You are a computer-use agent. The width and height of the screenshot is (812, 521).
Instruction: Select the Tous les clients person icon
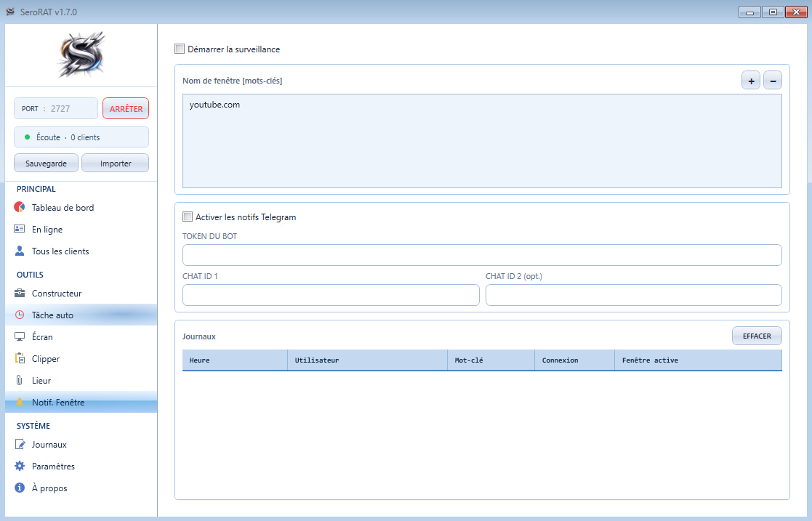coord(20,251)
